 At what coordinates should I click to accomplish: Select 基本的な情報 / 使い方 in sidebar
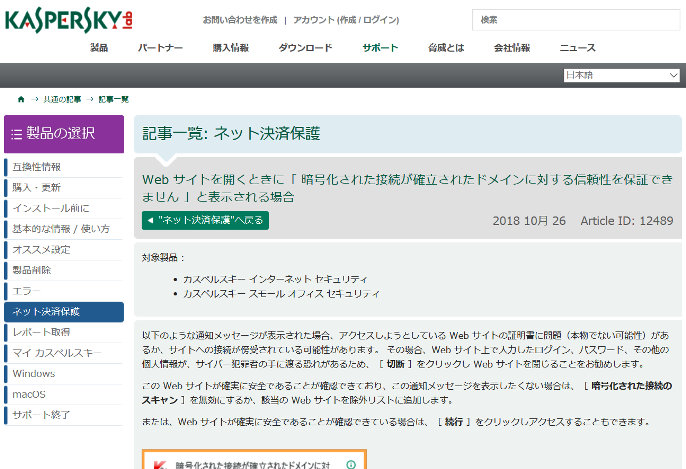coord(63,229)
